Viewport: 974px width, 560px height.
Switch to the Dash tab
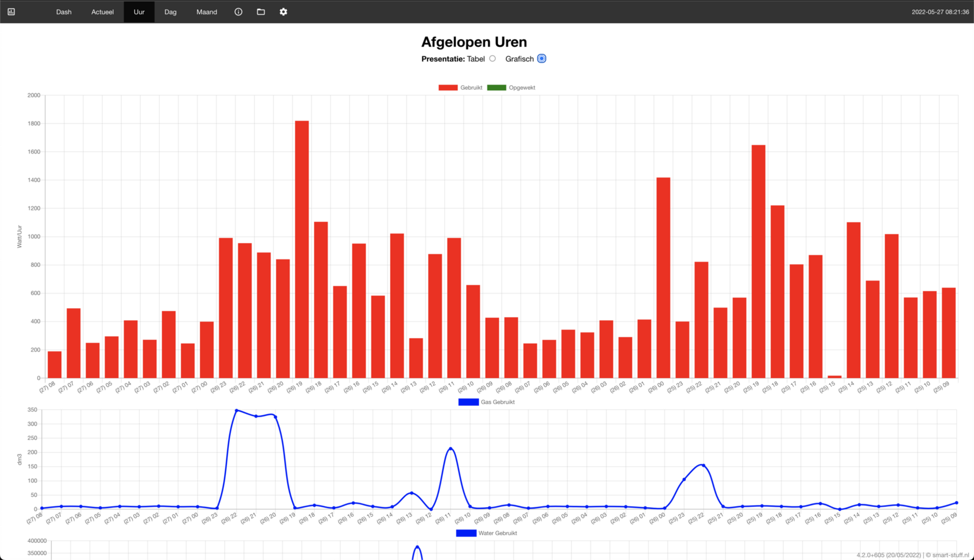(64, 11)
